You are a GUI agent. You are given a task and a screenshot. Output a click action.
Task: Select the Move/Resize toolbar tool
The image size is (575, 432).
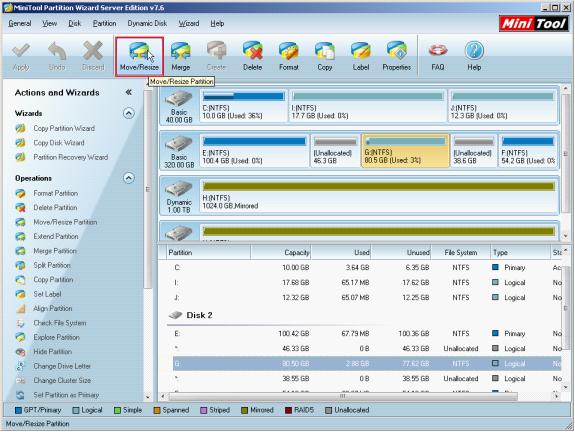pyautogui.click(x=139, y=56)
